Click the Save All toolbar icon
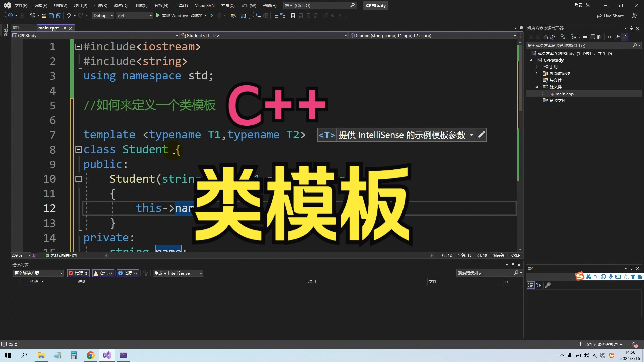 click(59, 16)
